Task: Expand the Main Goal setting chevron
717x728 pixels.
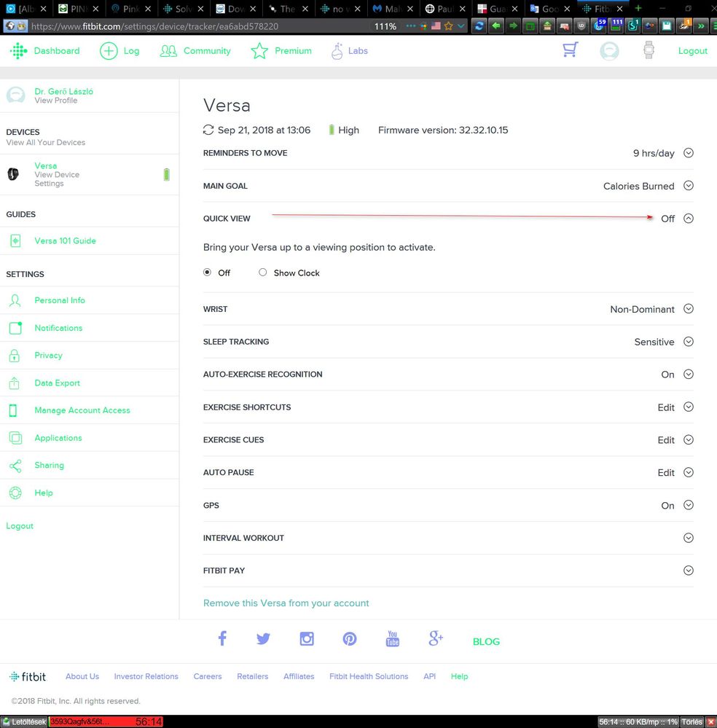Action: (x=689, y=186)
